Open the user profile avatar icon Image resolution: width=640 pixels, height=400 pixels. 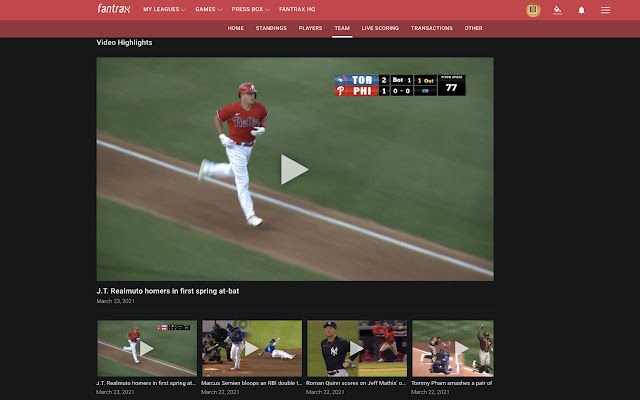(x=533, y=10)
